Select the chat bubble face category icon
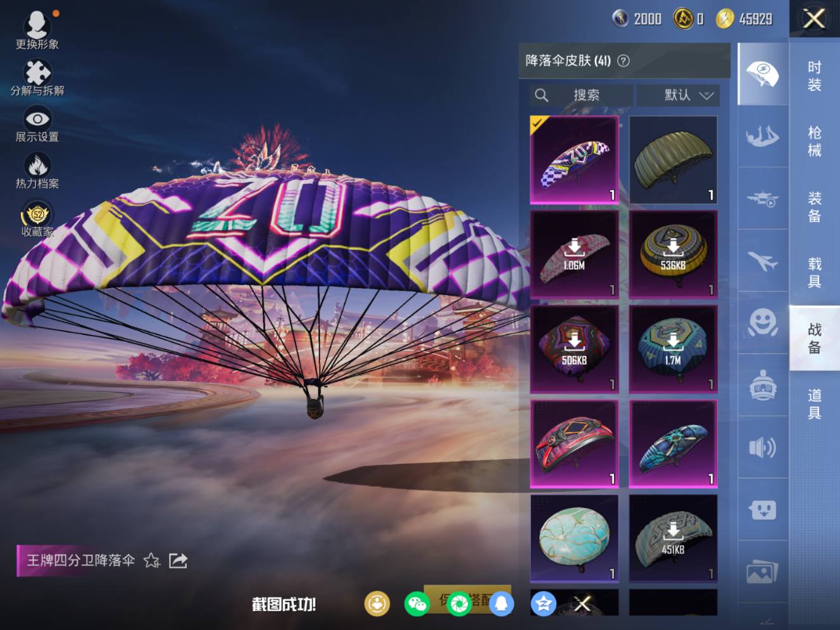Viewport: 840px width, 630px height. pyautogui.click(x=763, y=510)
